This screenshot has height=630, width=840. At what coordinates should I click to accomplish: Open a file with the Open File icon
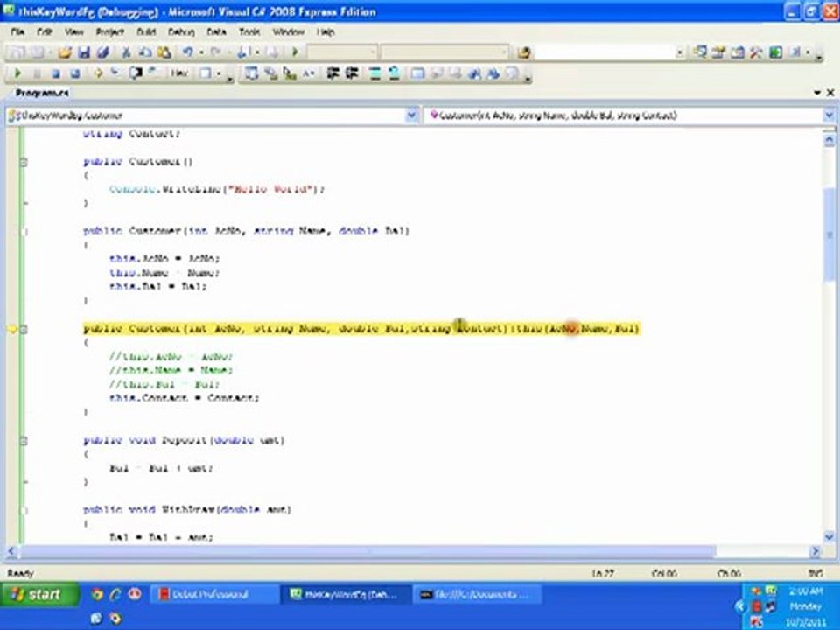tap(65, 52)
